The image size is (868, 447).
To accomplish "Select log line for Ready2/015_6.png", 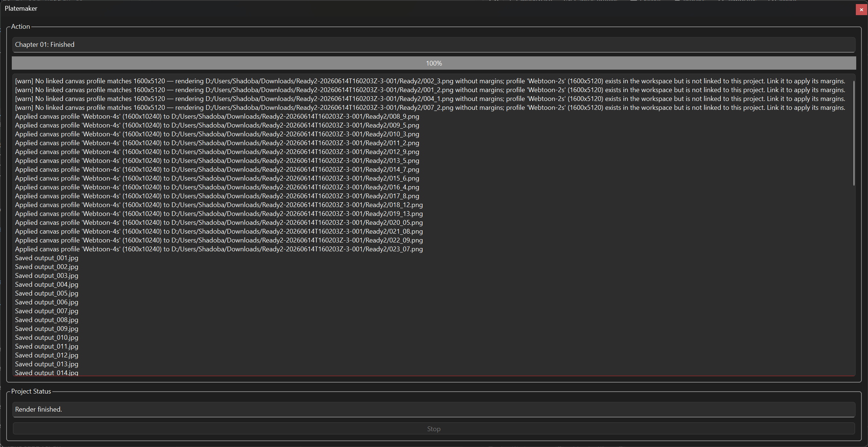I will click(217, 178).
